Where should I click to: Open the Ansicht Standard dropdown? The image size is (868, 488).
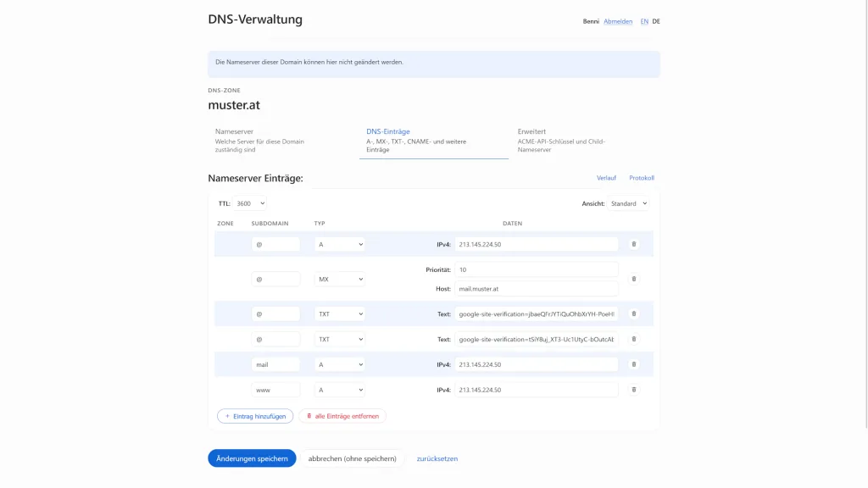coord(628,203)
